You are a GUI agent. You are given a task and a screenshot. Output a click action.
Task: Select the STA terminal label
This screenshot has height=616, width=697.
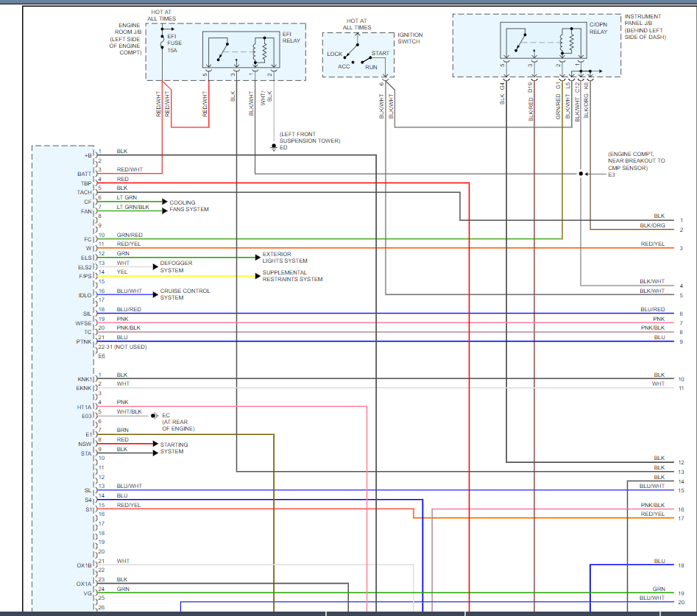(86, 453)
